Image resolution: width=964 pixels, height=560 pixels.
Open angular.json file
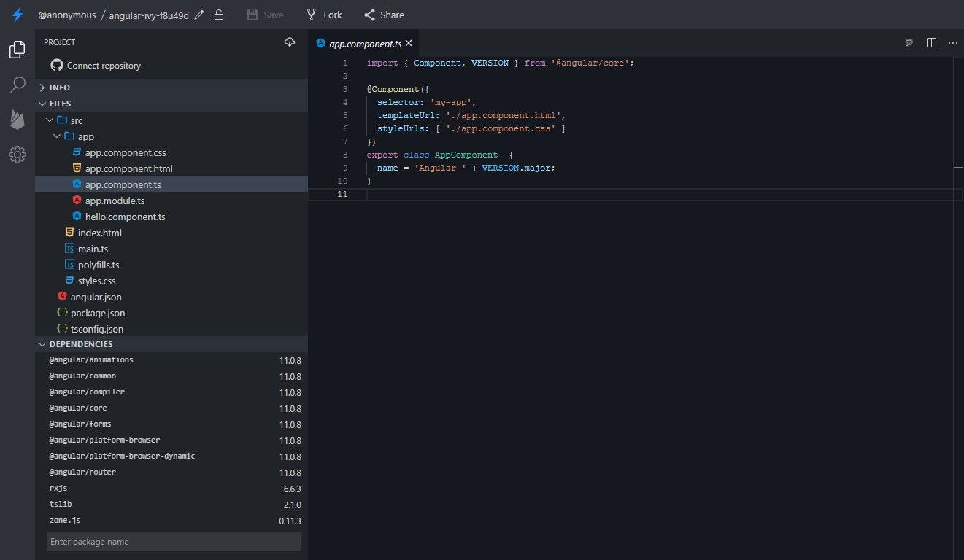click(171, 297)
